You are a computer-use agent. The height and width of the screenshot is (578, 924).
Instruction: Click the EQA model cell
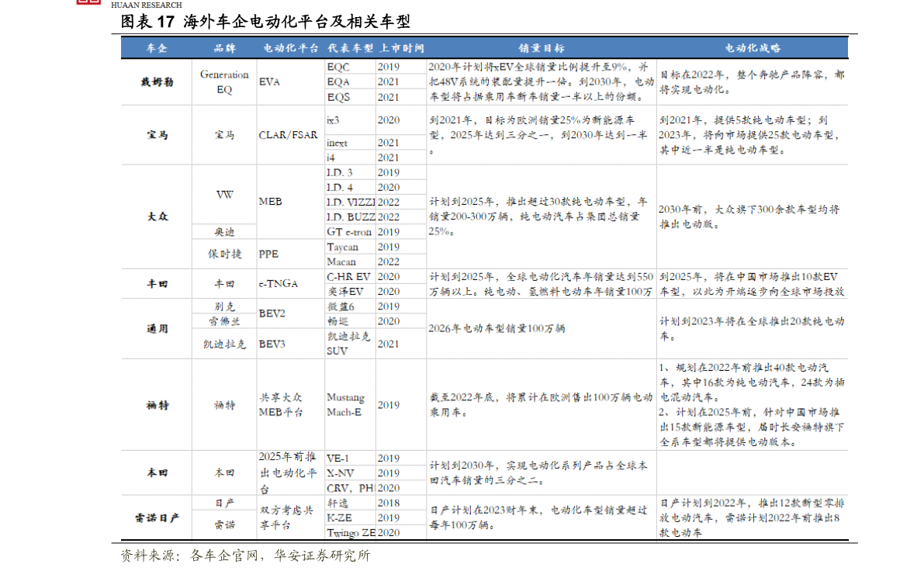[x=338, y=82]
